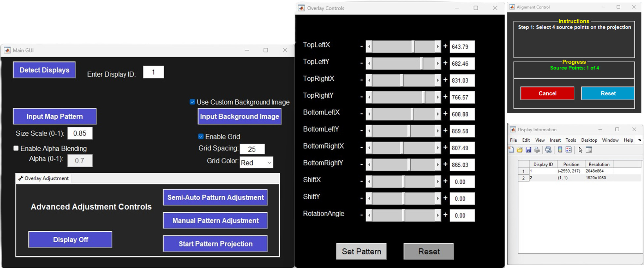644x268 pixels.
Task: Disable the Enable Grid checkbox
Action: tap(201, 136)
